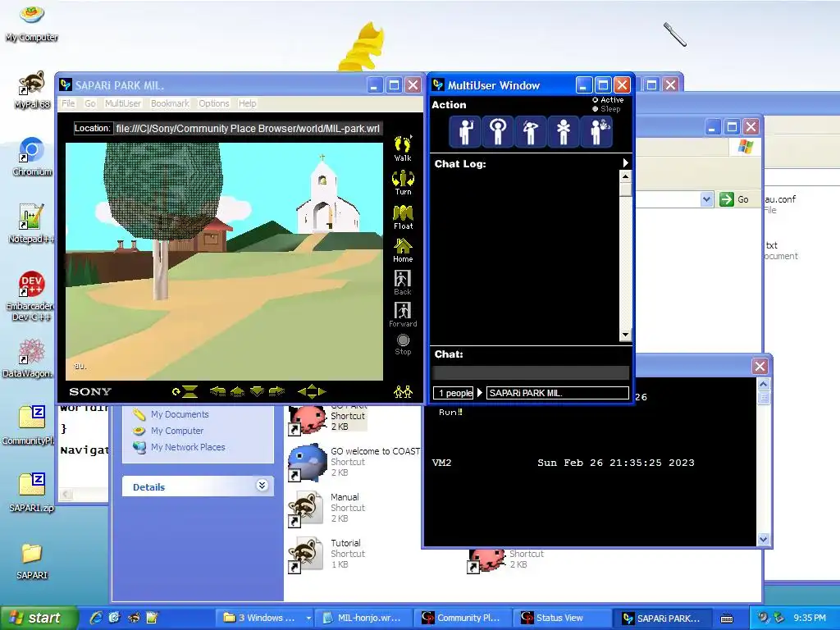The height and width of the screenshot is (630, 840).
Task: Select the Walk navigation mode
Action: pos(403,148)
